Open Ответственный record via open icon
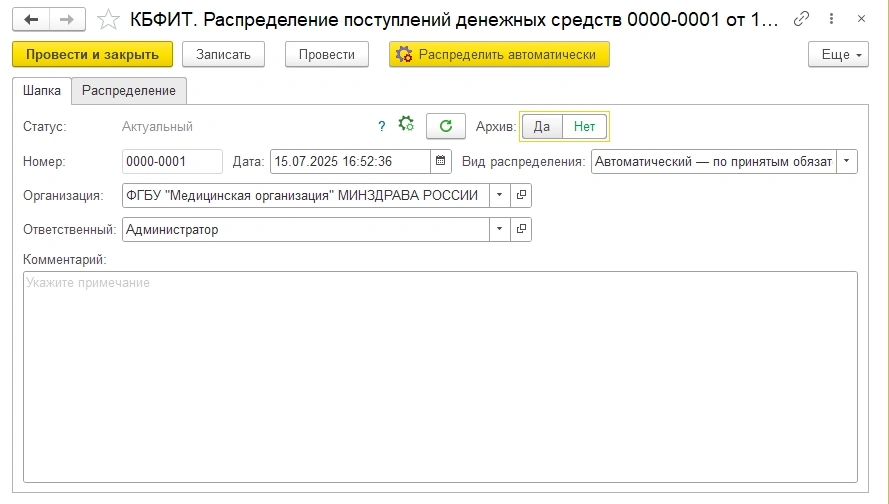This screenshot has height=504, width=889. coord(521,229)
